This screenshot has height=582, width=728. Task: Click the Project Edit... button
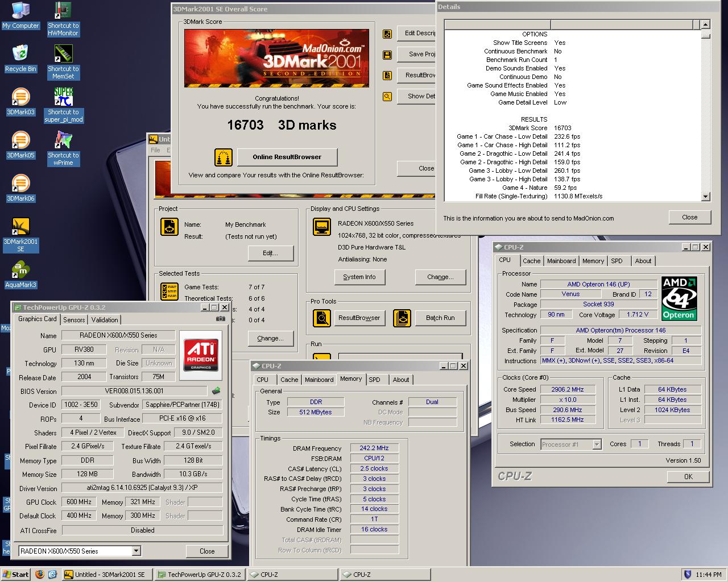tap(270, 253)
